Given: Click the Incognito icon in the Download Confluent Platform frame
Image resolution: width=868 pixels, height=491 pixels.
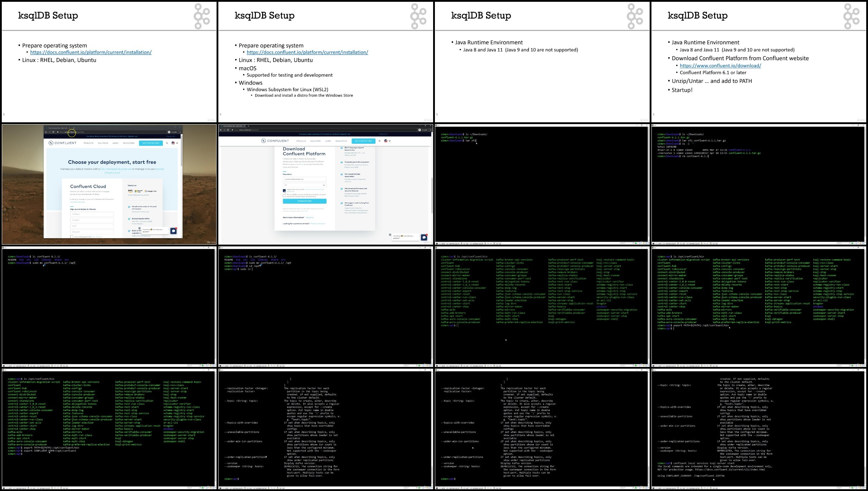Looking at the screenshot, I should pyautogui.click(x=420, y=130).
